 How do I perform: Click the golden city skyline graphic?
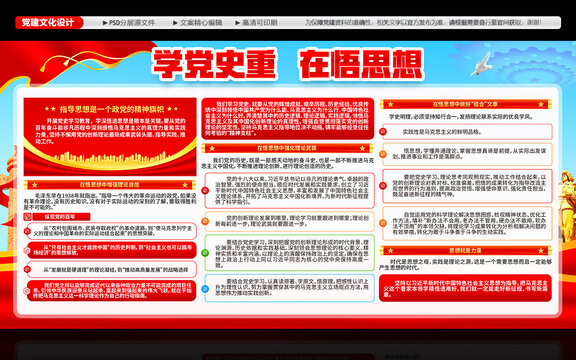click(109, 157)
